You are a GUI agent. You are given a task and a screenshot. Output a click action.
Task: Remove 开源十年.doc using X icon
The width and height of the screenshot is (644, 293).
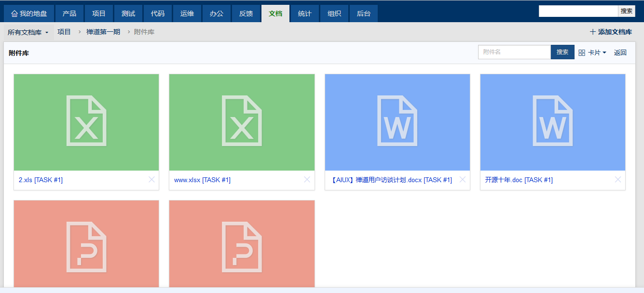point(618,180)
